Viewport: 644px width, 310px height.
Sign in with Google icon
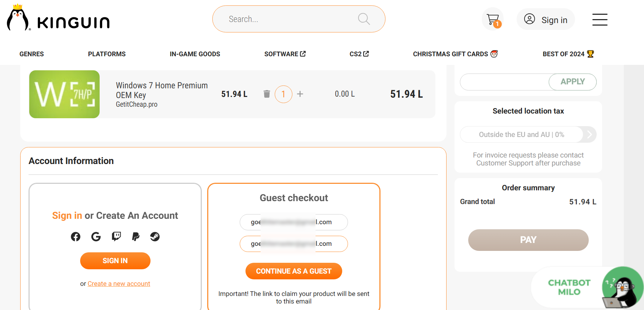[x=96, y=236]
